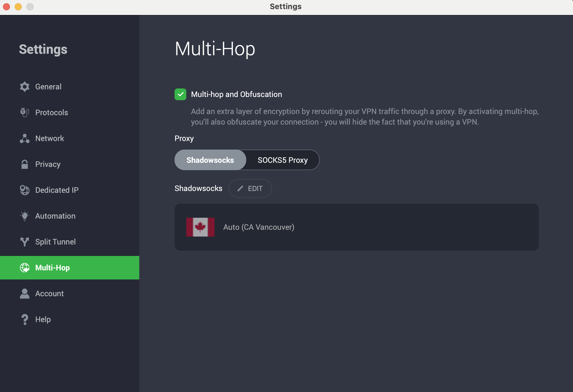Screen dimensions: 573x392
Task: Open the Auto (CA Vancouver) server selector
Action: (356, 227)
